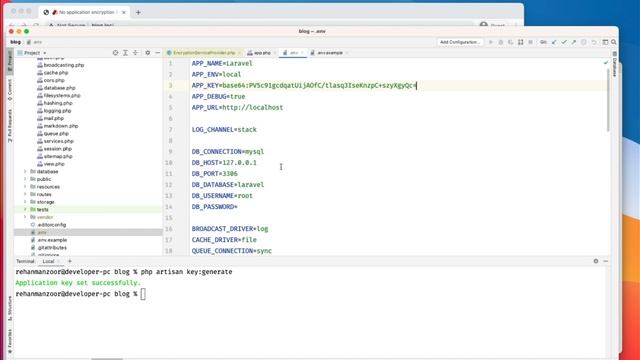Open broadcasting.php in project tree
Screen dimensions: 640x360
pos(60,65)
